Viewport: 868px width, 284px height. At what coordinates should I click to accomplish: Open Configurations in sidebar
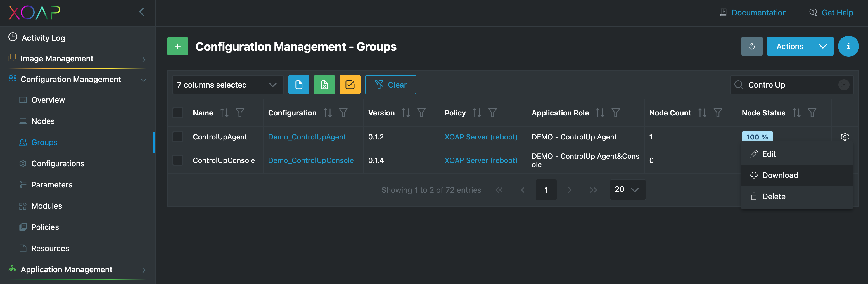[58, 163]
